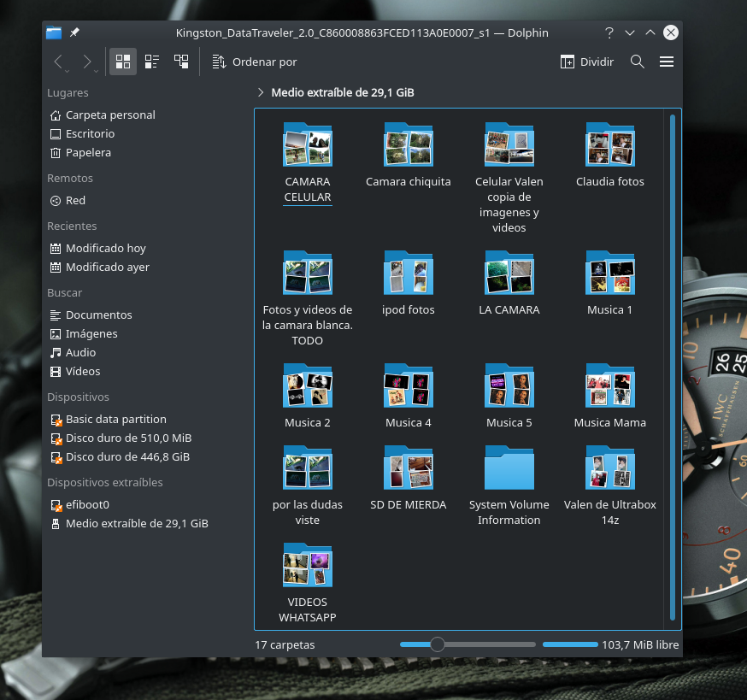
Task: Click the forward navigation arrow
Action: (x=86, y=62)
